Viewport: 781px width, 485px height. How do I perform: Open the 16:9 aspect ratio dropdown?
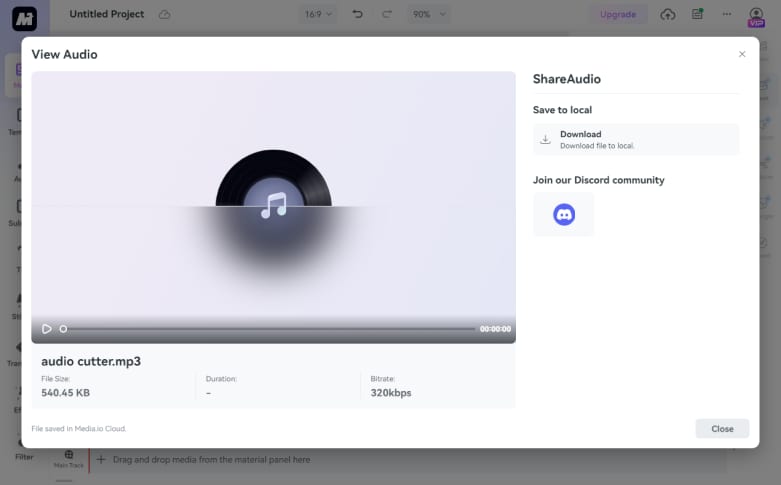(319, 14)
